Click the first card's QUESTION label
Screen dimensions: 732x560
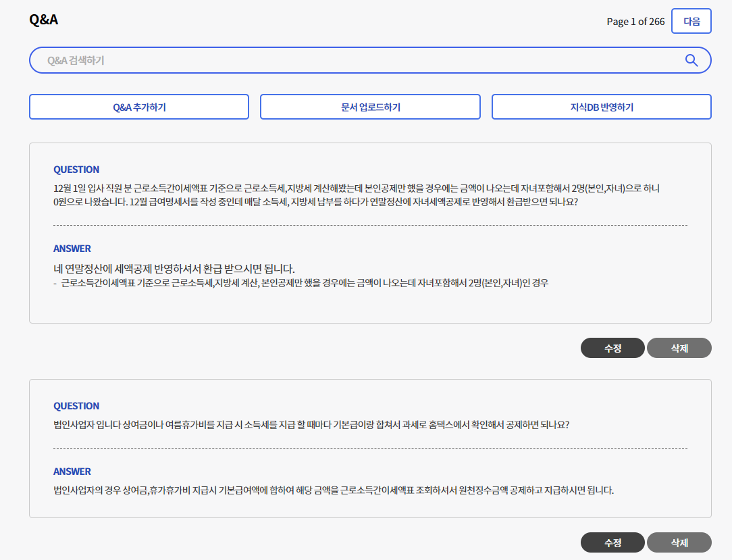click(x=76, y=170)
